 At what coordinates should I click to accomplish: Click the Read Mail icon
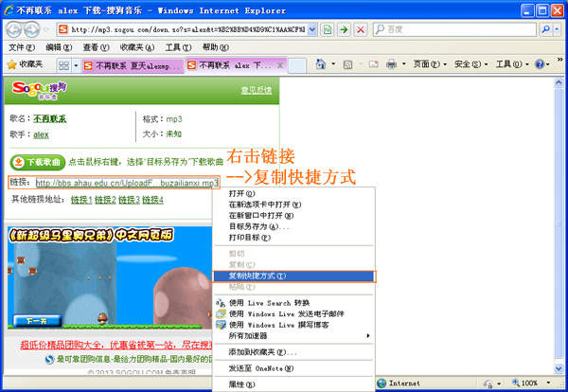point(373,64)
